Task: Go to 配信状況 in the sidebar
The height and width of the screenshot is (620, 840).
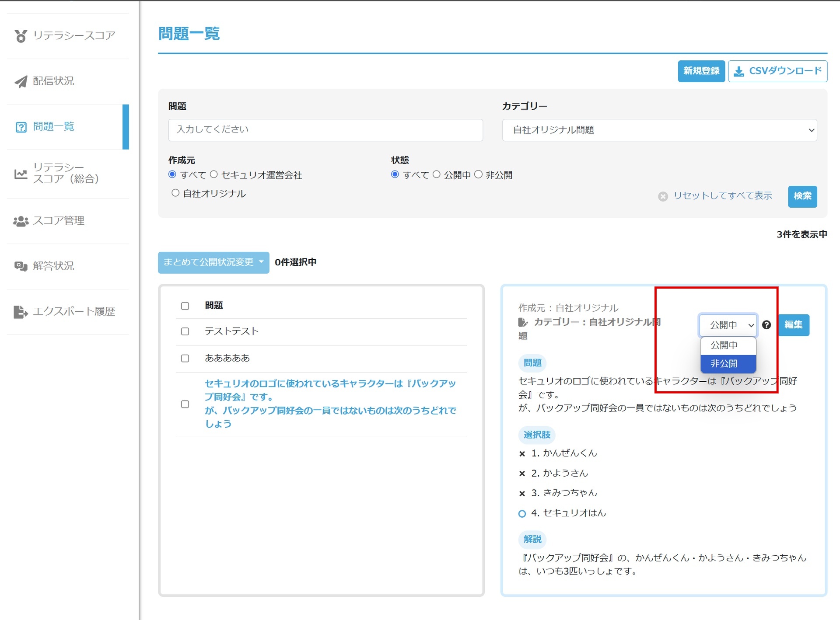Action: (68, 81)
